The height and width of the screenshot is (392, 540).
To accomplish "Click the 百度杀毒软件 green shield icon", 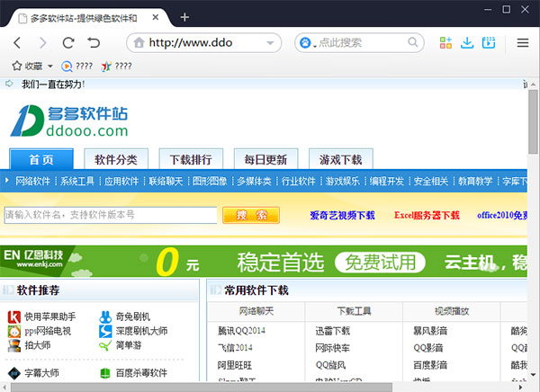I will pos(105,373).
